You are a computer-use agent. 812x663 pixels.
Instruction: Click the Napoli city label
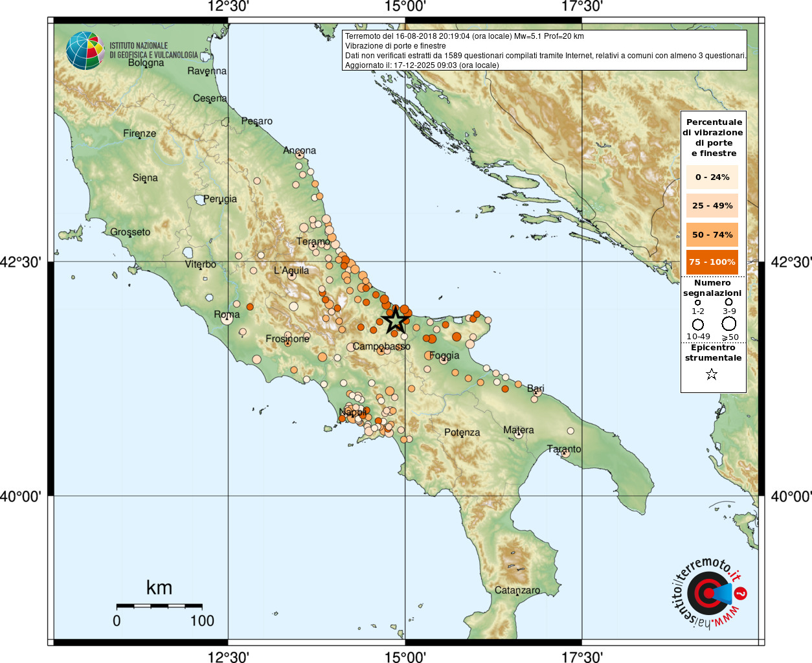[x=353, y=412]
